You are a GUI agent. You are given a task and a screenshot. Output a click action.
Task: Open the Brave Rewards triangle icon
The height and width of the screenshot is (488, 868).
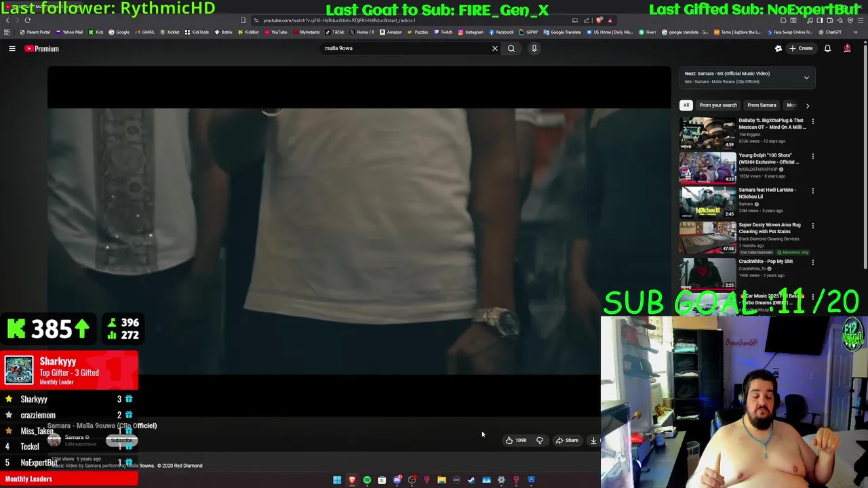pos(610,20)
